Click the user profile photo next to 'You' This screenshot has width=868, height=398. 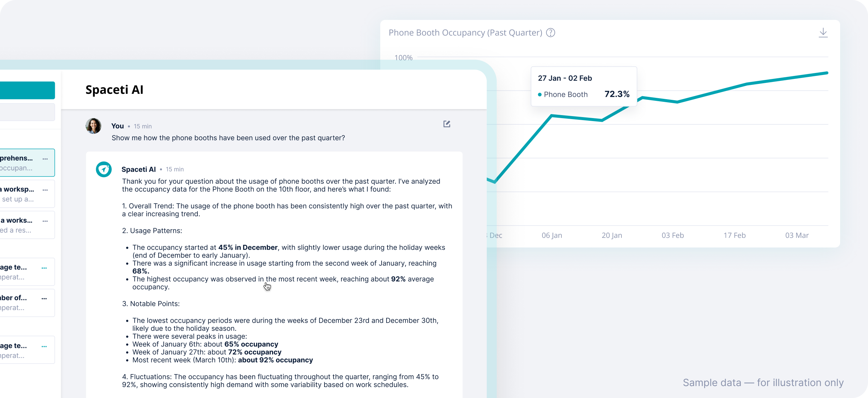coord(93,126)
